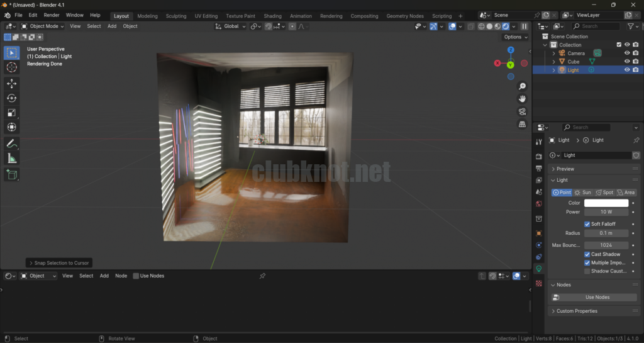The width and height of the screenshot is (644, 343).
Task: Click the zoom magnifier viewport gizmo
Action: [x=522, y=86]
